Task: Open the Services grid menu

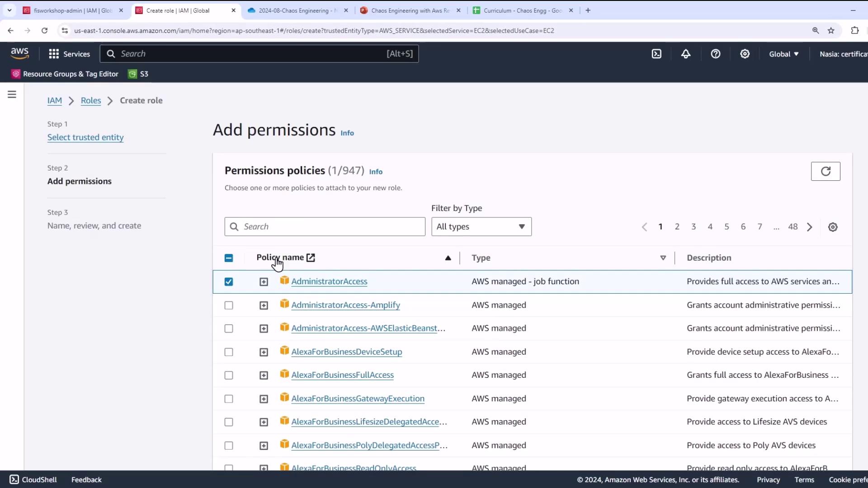Action: 69,54
